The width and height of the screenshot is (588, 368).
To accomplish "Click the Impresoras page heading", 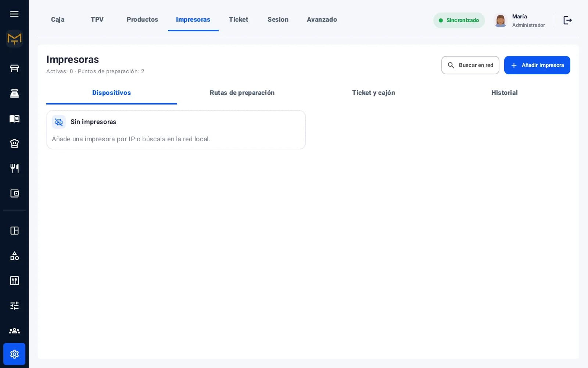I will pos(73,59).
